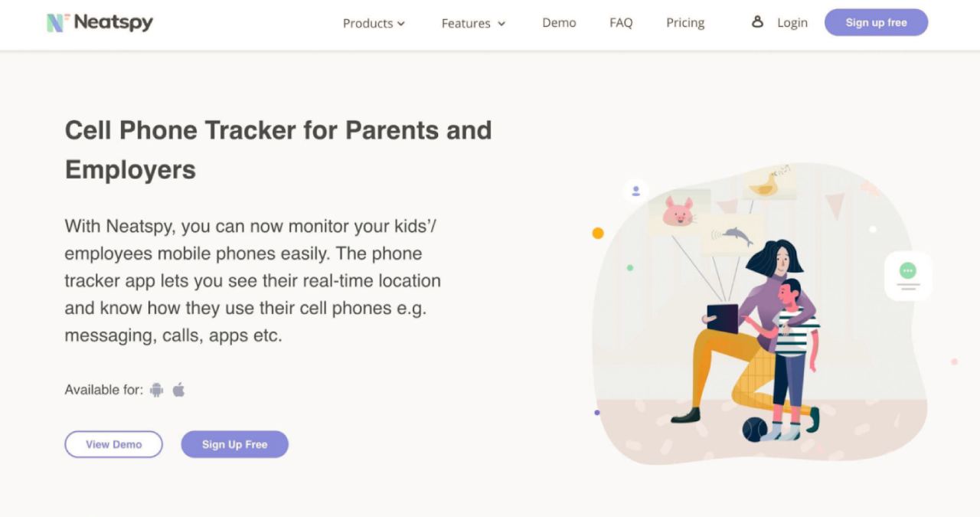Click the green chat bubble icon
This screenshot has height=517, width=980.
[908, 271]
